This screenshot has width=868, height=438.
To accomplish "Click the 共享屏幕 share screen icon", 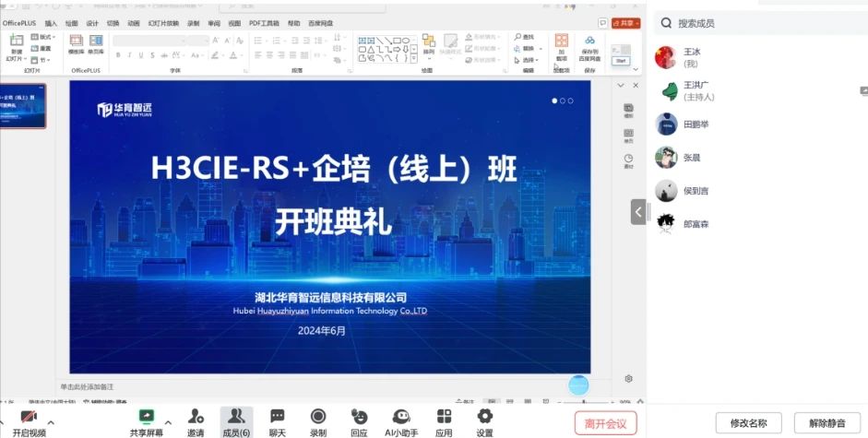I will click(x=147, y=417).
